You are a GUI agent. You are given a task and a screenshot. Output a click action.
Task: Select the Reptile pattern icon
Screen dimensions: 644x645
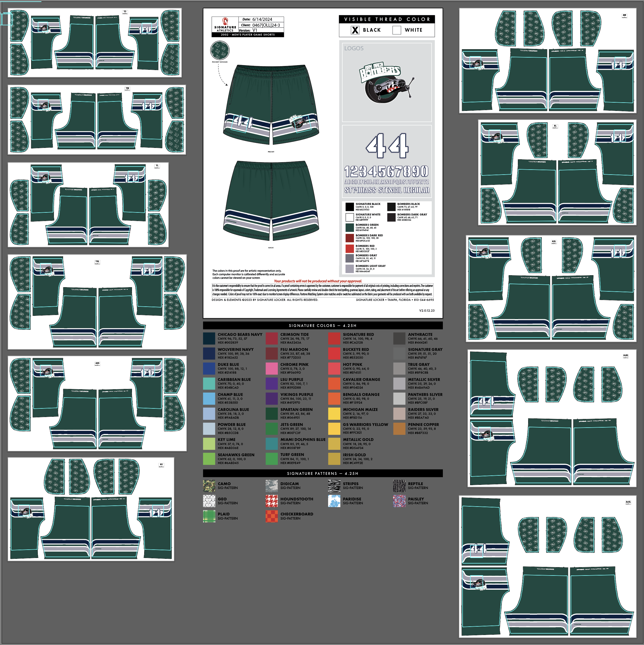coord(399,486)
